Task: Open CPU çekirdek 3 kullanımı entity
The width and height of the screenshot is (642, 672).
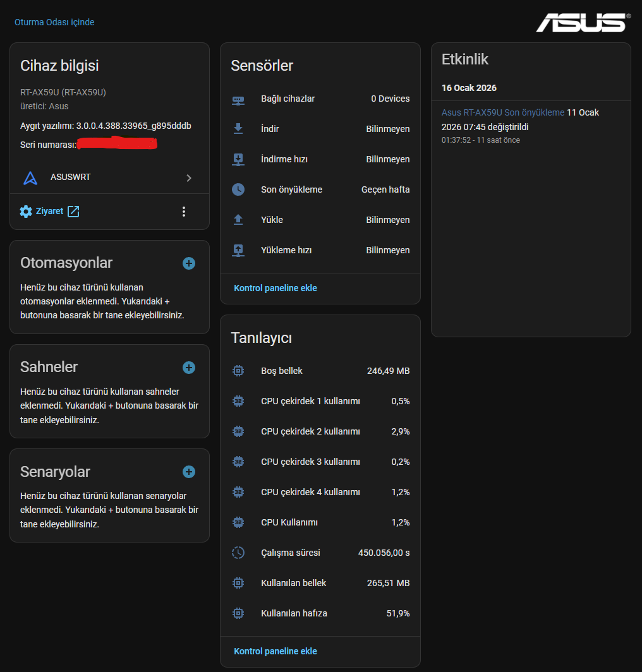Action: pos(320,462)
